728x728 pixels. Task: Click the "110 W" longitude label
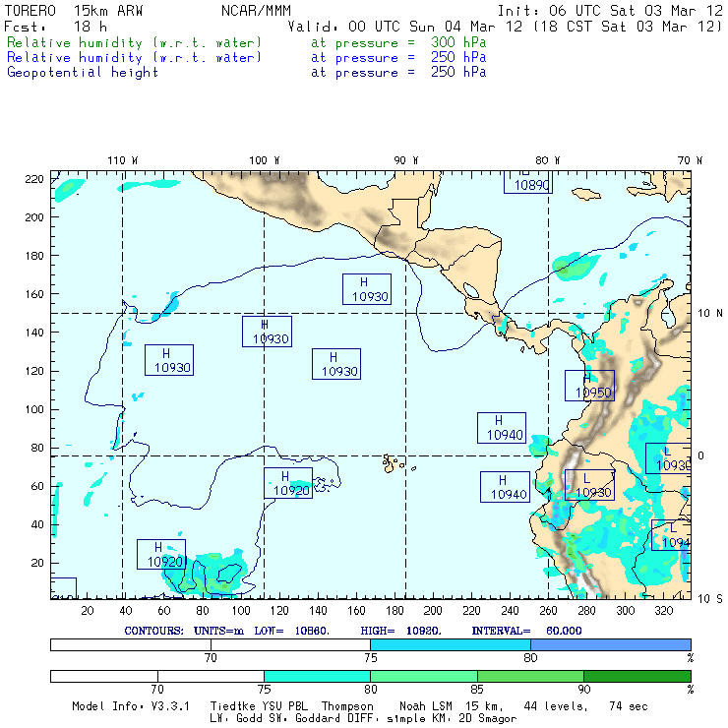(123, 160)
